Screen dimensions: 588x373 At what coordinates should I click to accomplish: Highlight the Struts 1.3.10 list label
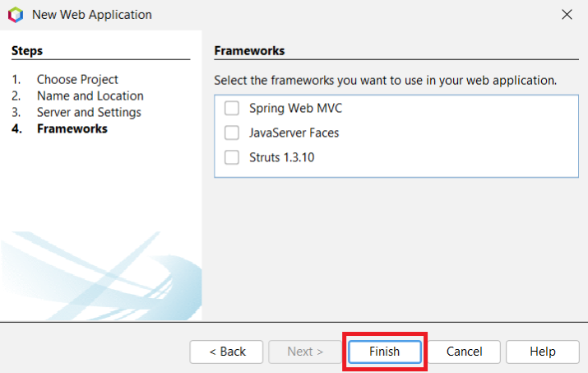[281, 156]
